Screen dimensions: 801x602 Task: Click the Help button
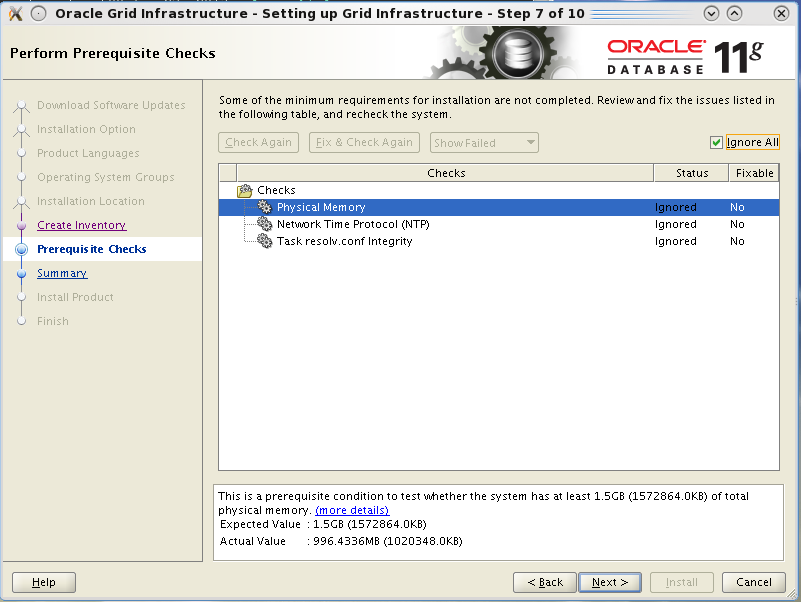point(44,582)
